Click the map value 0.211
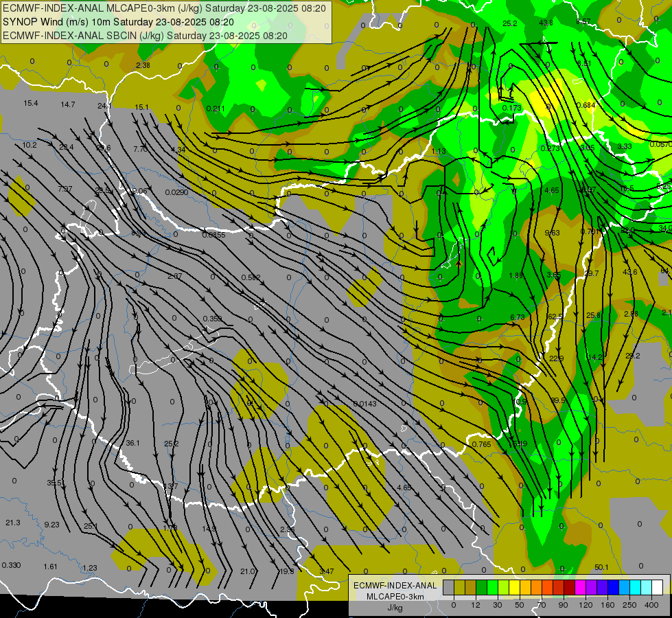Viewport: 672px width, 618px height. coord(216,109)
